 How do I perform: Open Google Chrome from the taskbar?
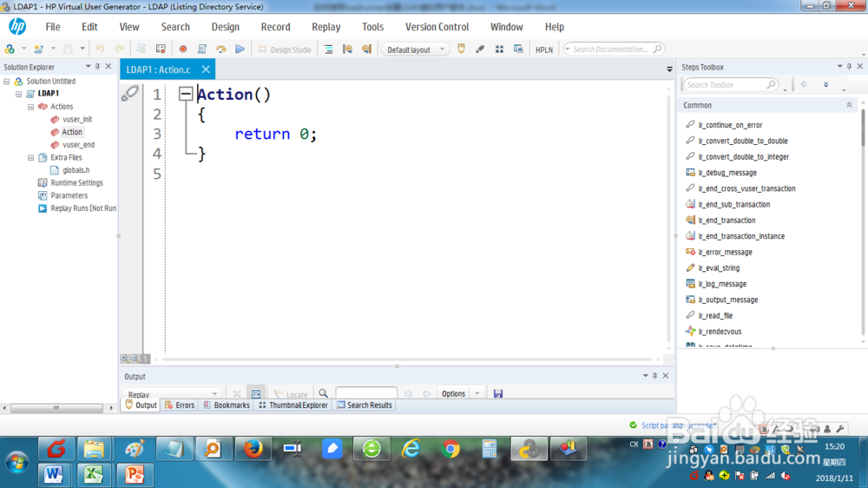point(450,449)
